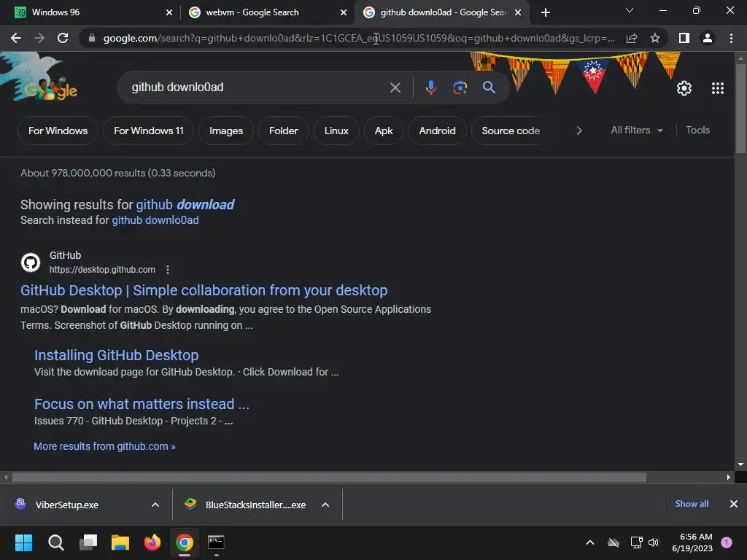Open Windows Start menu
This screenshot has width=747, height=560.
23,542
